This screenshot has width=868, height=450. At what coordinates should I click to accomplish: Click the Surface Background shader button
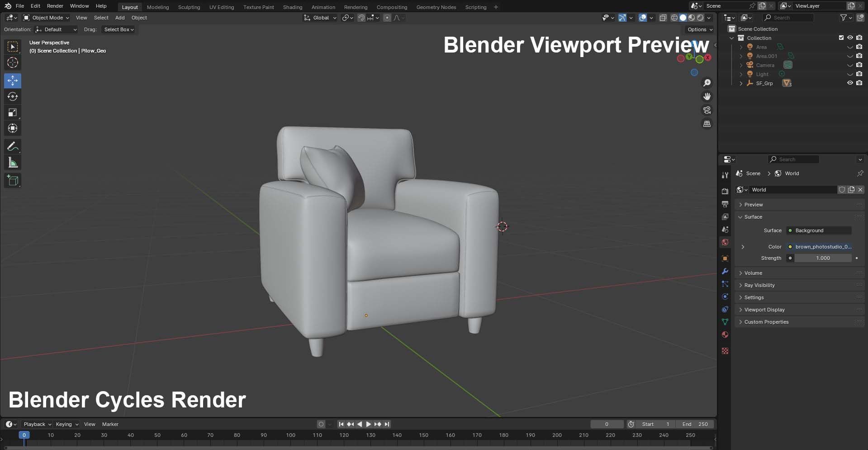(x=819, y=230)
